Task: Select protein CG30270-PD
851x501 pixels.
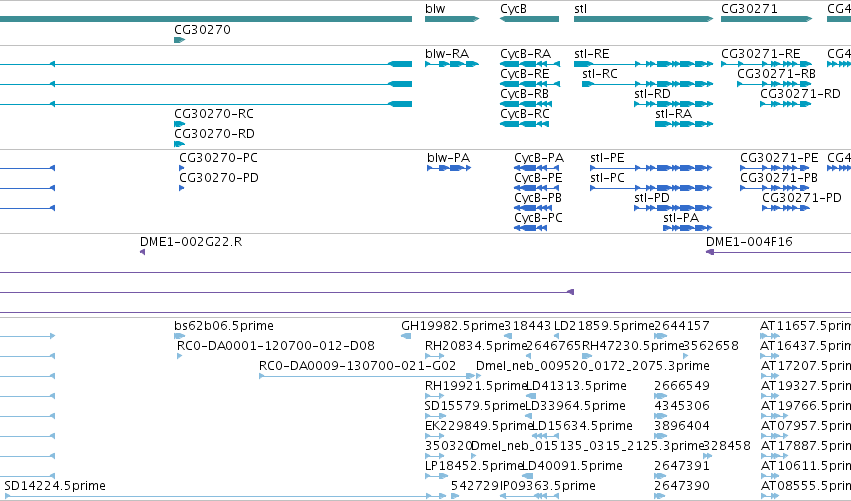Action: tap(219, 178)
